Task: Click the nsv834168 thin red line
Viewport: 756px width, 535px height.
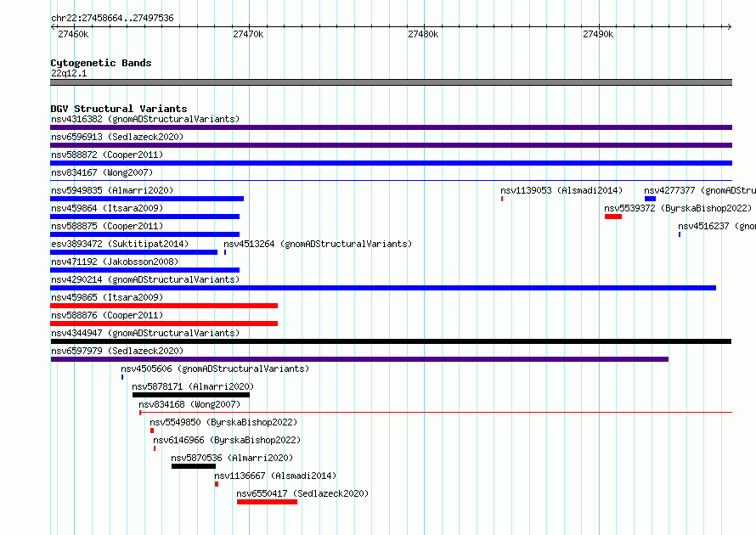Action: 436,413
